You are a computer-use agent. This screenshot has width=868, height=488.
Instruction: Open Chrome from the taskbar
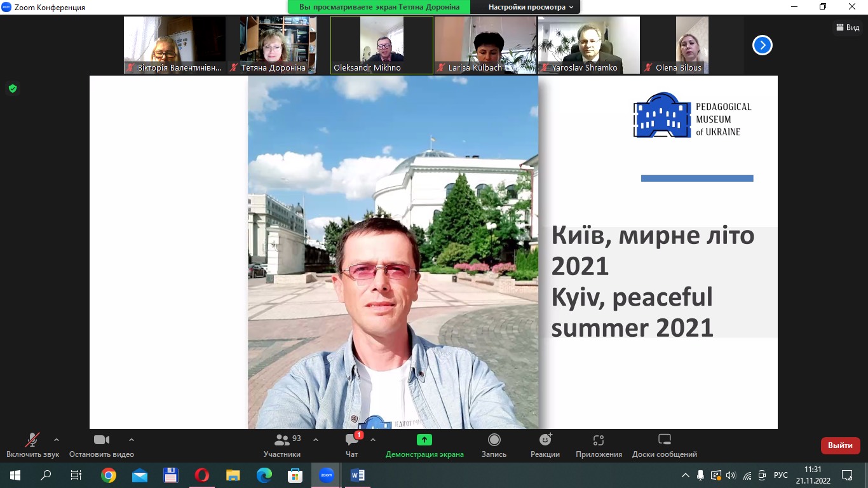(109, 475)
